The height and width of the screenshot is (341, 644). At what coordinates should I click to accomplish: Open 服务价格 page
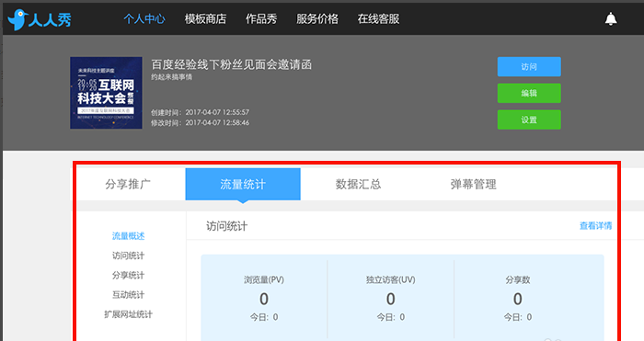pyautogui.click(x=317, y=19)
